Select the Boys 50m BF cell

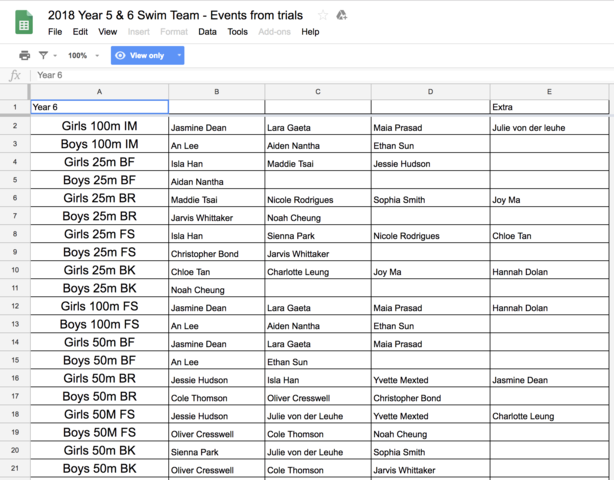pos(99,360)
